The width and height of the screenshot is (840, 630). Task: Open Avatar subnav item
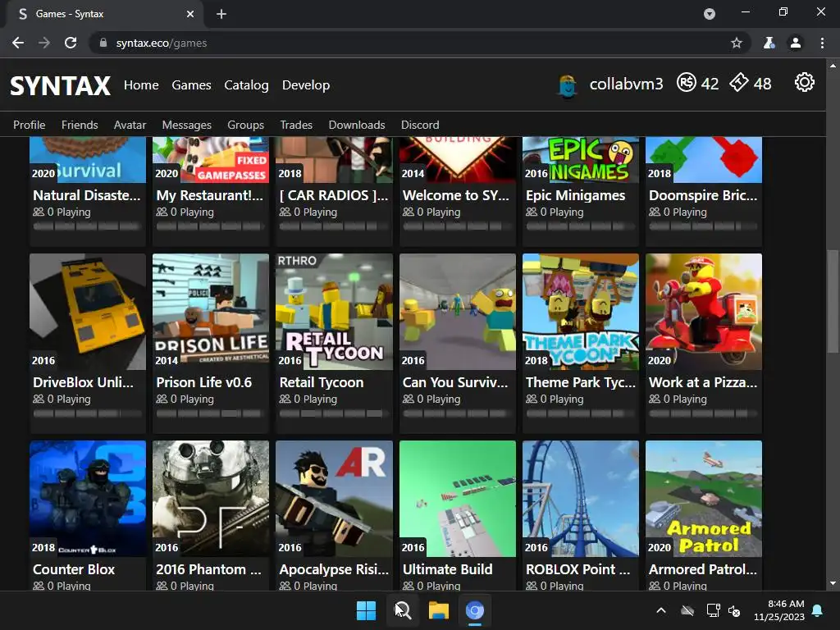(130, 125)
